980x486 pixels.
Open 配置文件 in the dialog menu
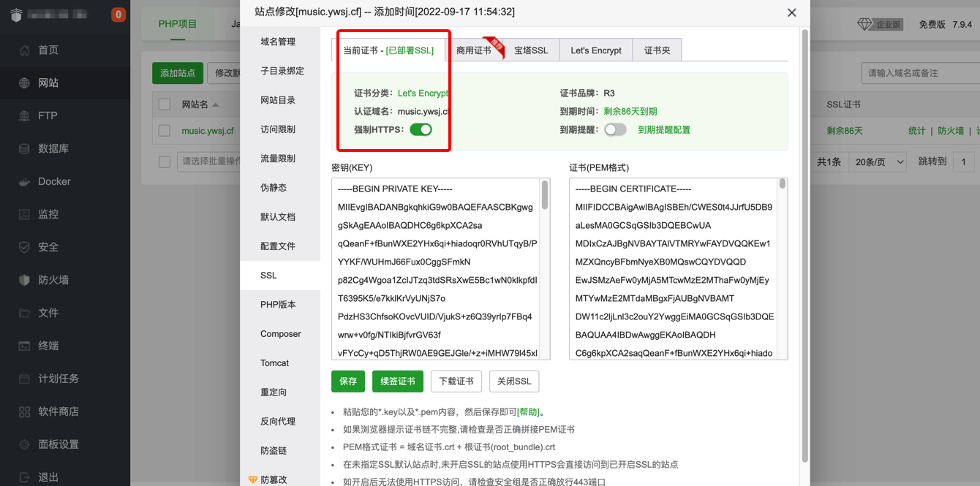pos(280,246)
